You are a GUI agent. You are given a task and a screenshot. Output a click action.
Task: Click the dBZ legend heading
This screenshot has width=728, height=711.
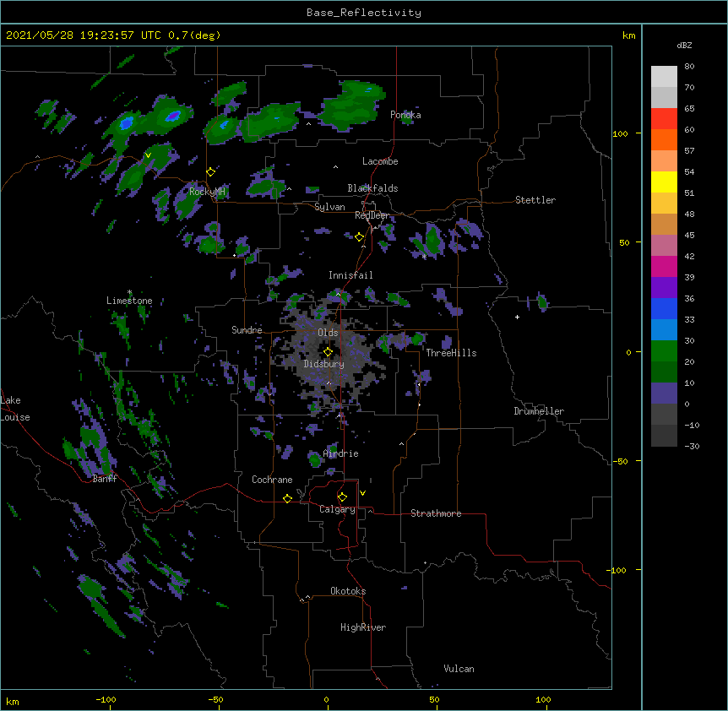click(x=684, y=45)
